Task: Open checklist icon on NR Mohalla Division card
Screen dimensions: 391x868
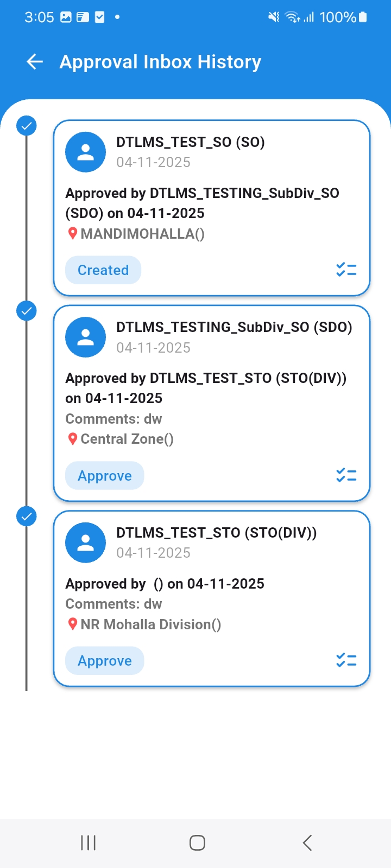Action: point(346,660)
